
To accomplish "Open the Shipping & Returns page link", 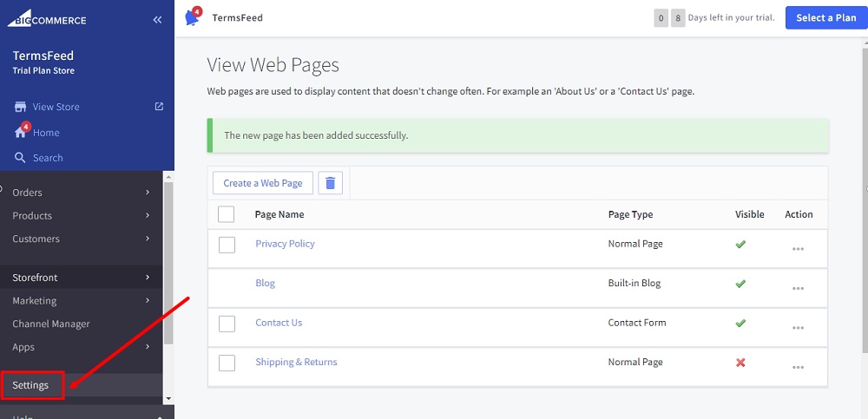I will 296,362.
